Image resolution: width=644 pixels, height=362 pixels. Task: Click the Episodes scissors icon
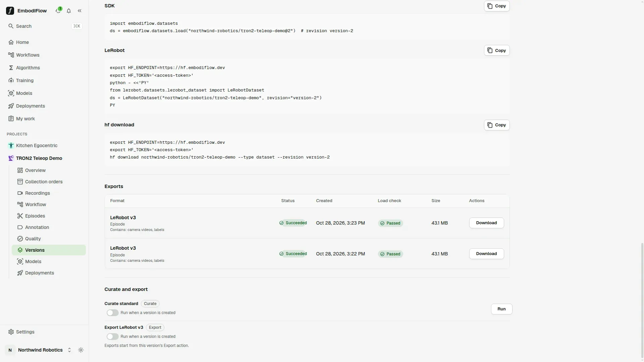tap(20, 216)
